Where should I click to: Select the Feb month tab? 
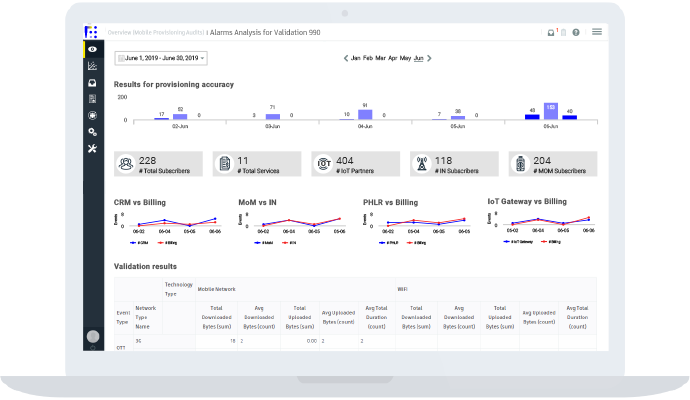[x=368, y=58]
